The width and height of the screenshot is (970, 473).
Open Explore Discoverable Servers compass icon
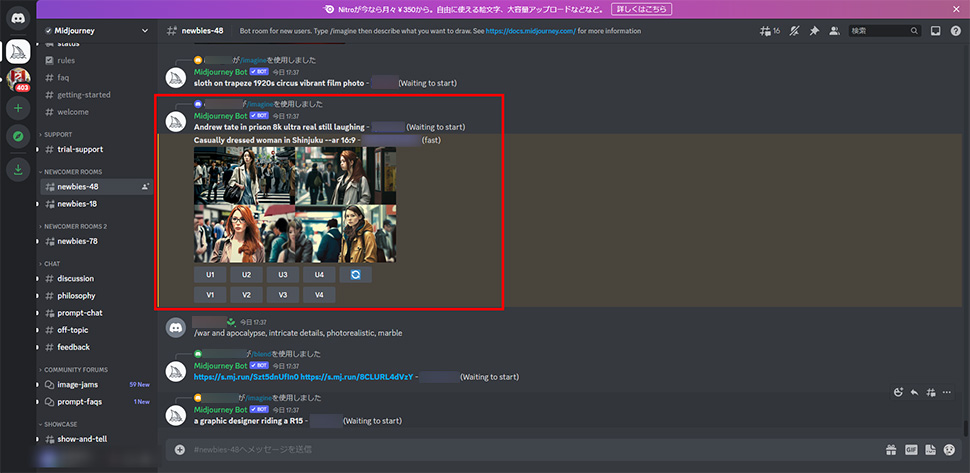[x=18, y=137]
